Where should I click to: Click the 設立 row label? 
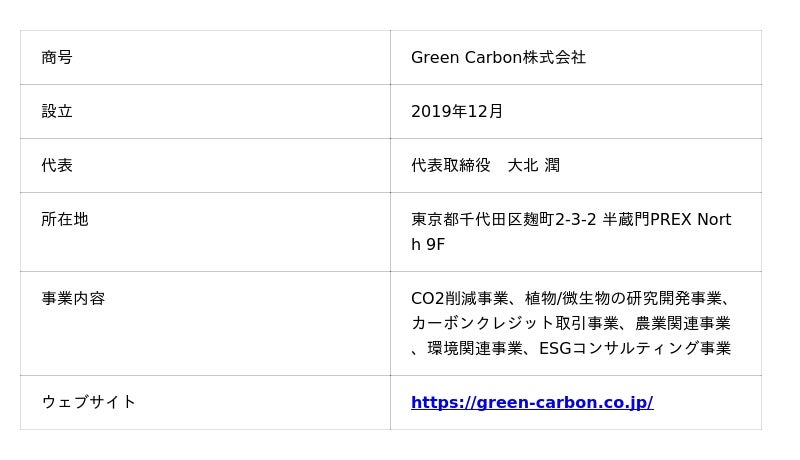pos(57,111)
